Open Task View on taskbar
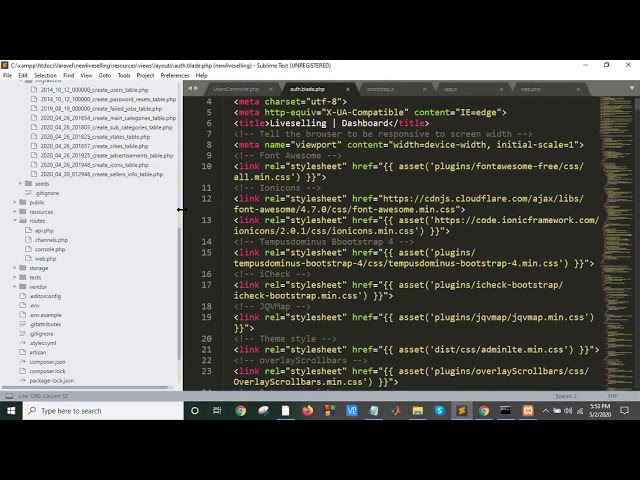Screen dimensions: 640x480 coord(217,411)
